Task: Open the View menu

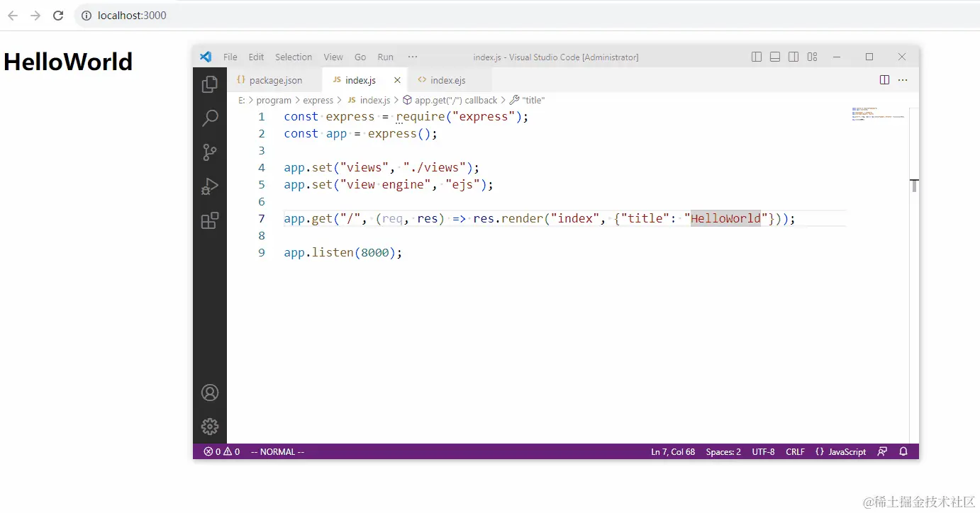Action: [333, 57]
